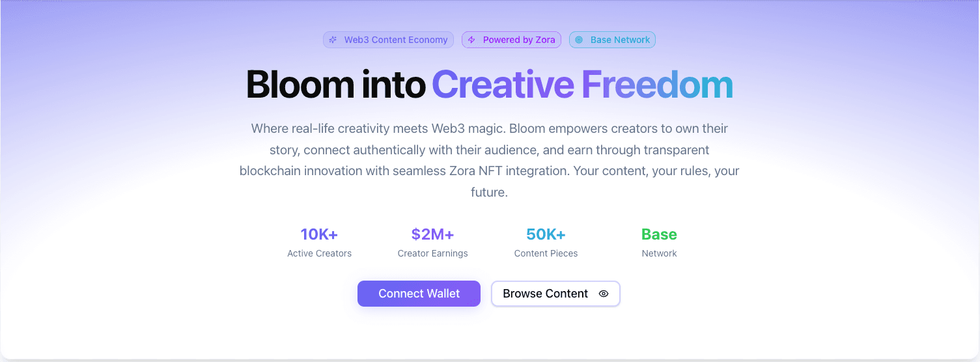Click the $2M+ statistic number
This screenshot has height=362, width=980.
[432, 234]
